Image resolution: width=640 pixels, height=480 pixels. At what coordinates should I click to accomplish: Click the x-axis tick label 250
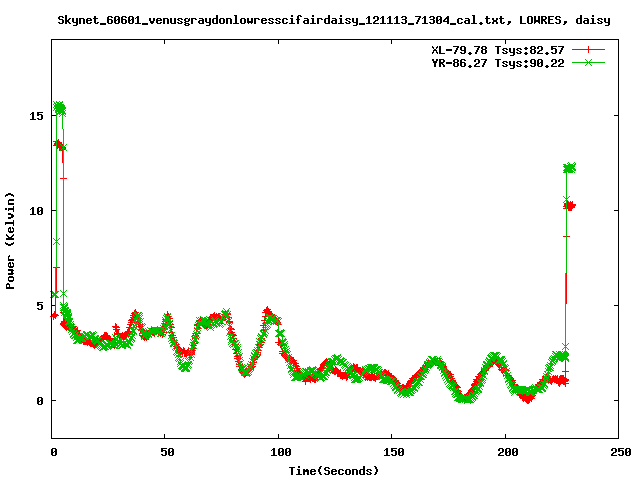[621, 452]
